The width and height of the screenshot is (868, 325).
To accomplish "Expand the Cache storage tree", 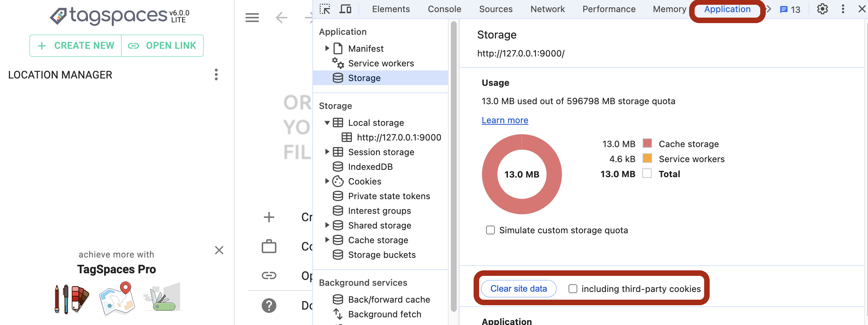I will click(x=327, y=240).
